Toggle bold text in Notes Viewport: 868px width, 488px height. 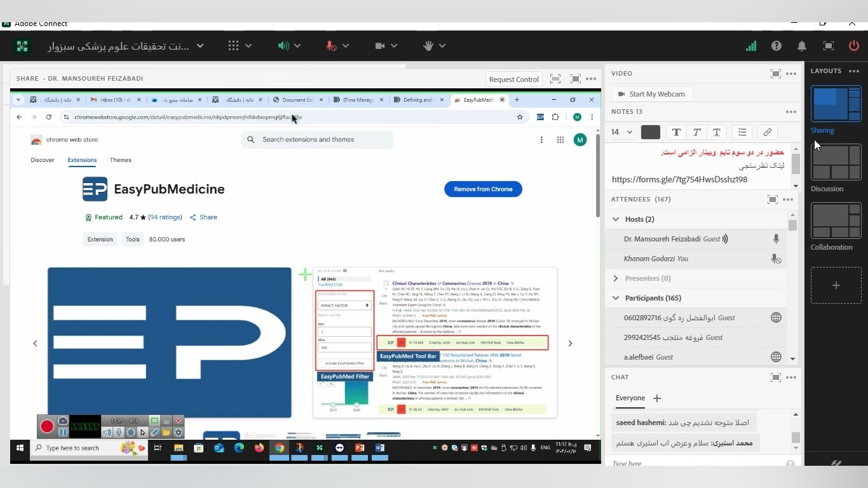676,132
